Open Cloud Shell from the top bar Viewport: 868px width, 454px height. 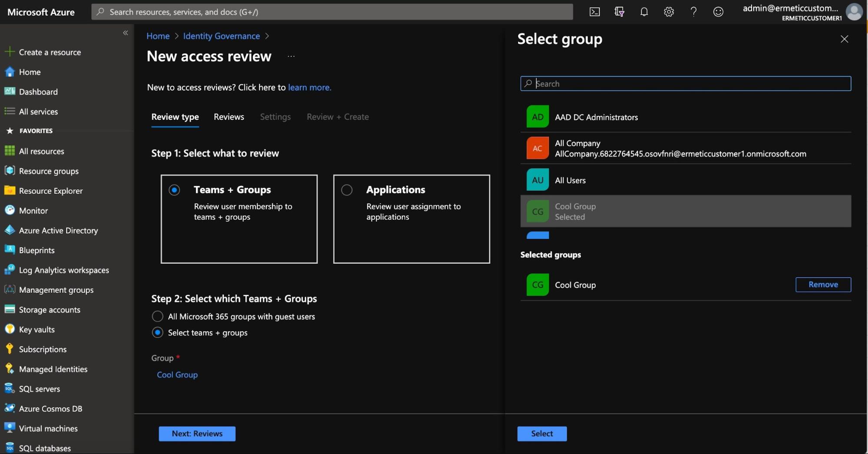(x=594, y=12)
